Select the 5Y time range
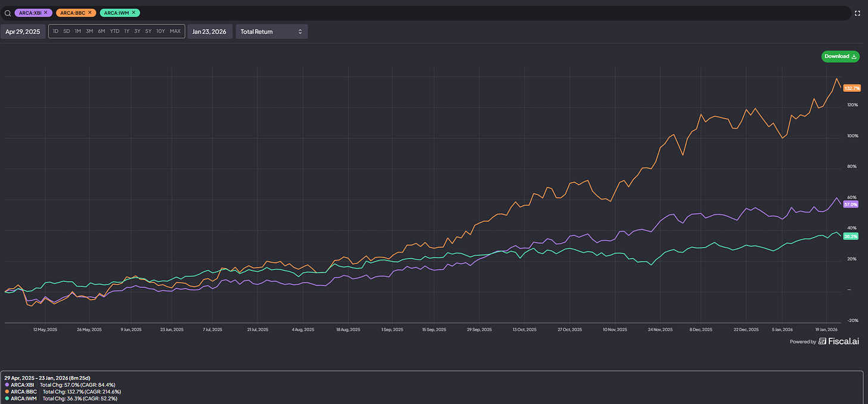The height and width of the screenshot is (404, 868). (148, 31)
